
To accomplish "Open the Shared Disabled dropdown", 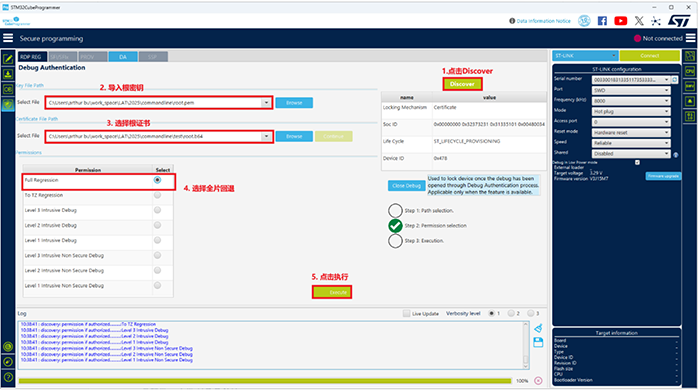I will point(631,154).
